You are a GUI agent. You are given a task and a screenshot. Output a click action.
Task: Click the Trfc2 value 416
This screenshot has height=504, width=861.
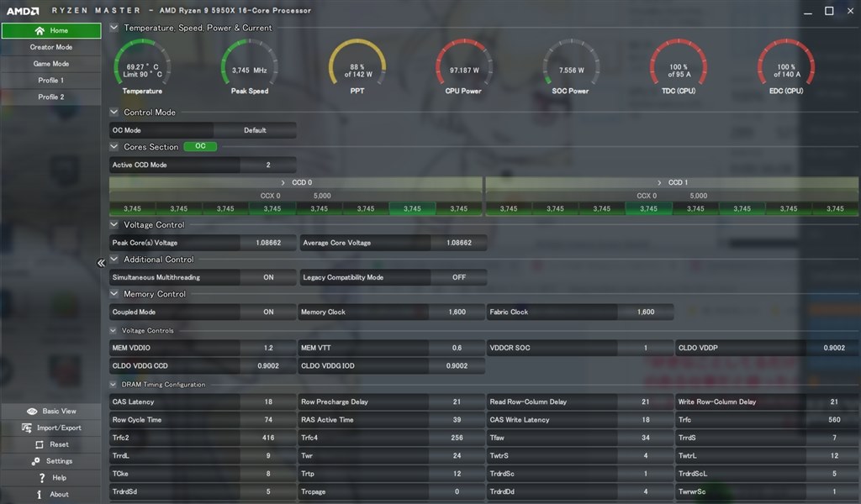pos(268,438)
